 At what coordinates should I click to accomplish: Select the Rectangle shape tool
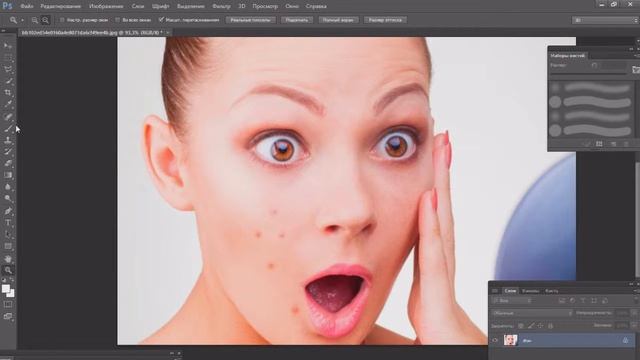pyautogui.click(x=8, y=247)
